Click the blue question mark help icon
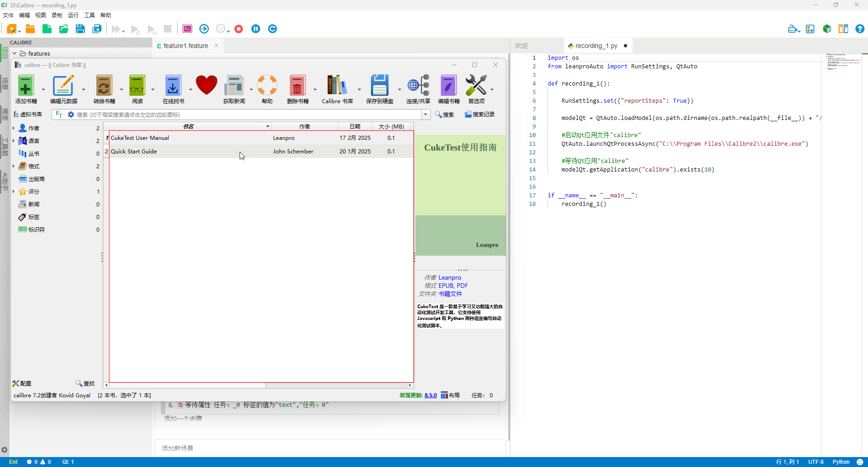 860,29
